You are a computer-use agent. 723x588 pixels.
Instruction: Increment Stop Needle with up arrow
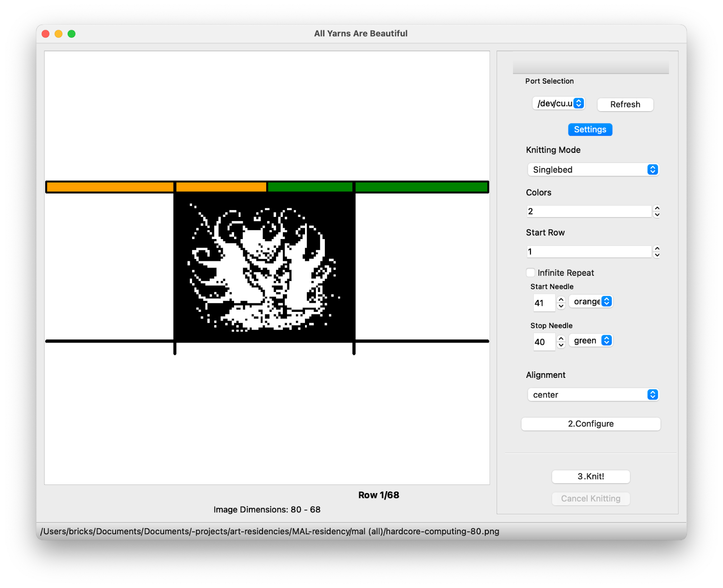coord(561,339)
